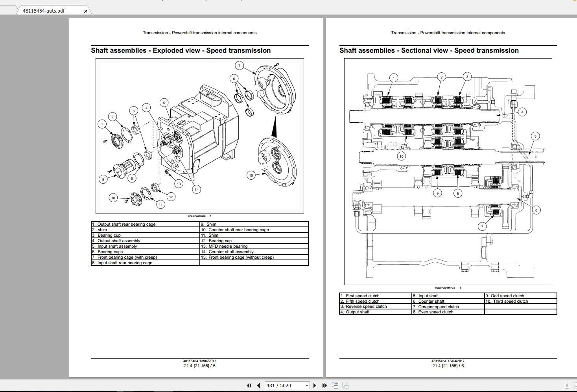Go to the first page of the document
This screenshot has height=392, width=577.
249,385
